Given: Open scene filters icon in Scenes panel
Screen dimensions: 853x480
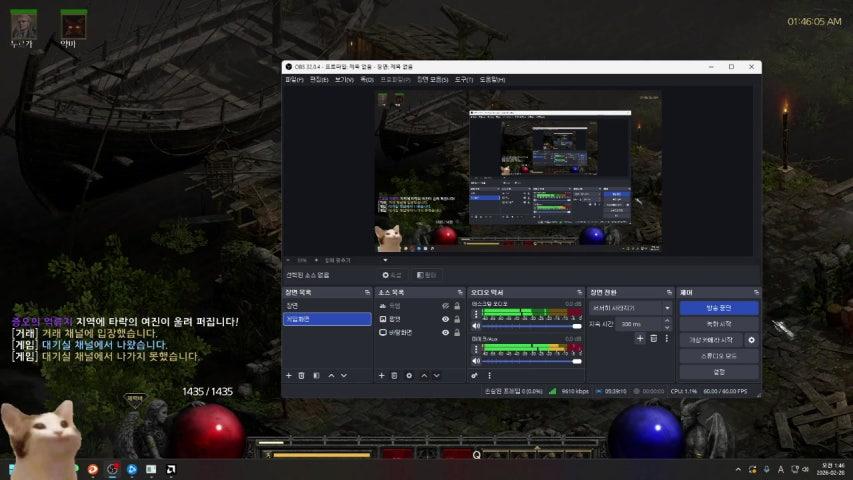Looking at the screenshot, I should 316,376.
